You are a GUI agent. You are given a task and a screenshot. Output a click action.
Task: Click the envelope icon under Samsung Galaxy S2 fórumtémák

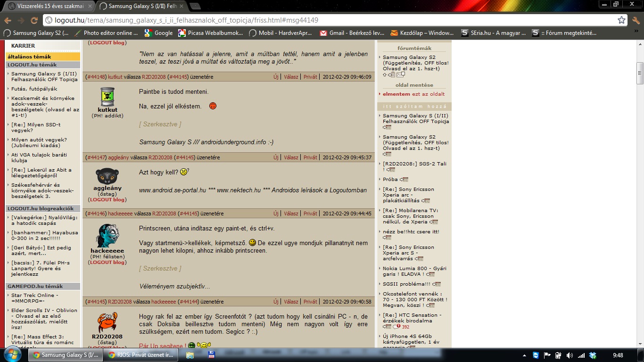click(x=401, y=74)
